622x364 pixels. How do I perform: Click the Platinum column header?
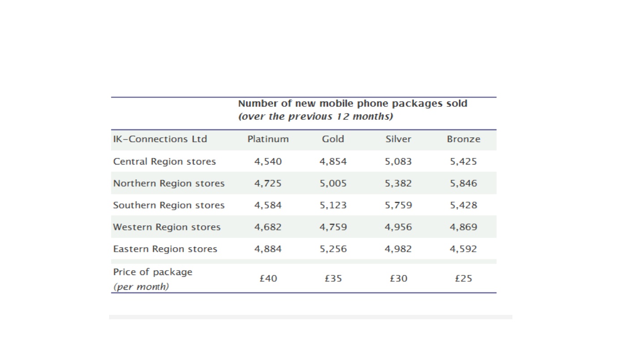(268, 139)
